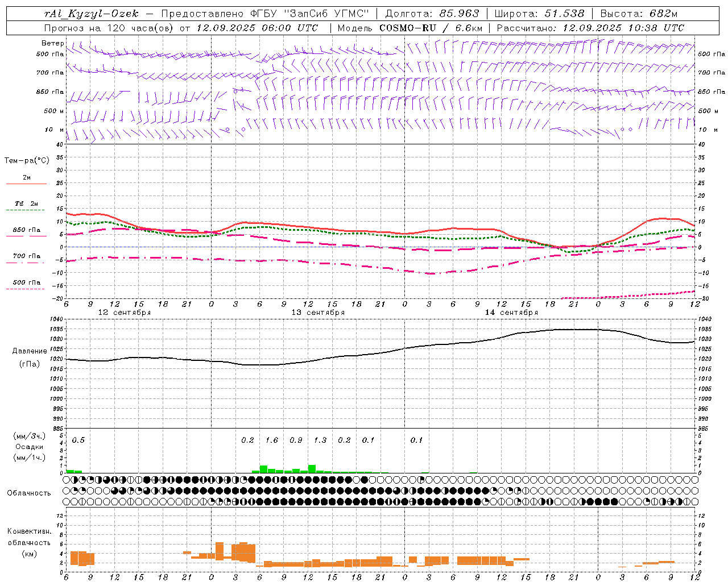Click the 'Давление' pressure label
The height and width of the screenshot is (582, 728).
tap(30, 351)
